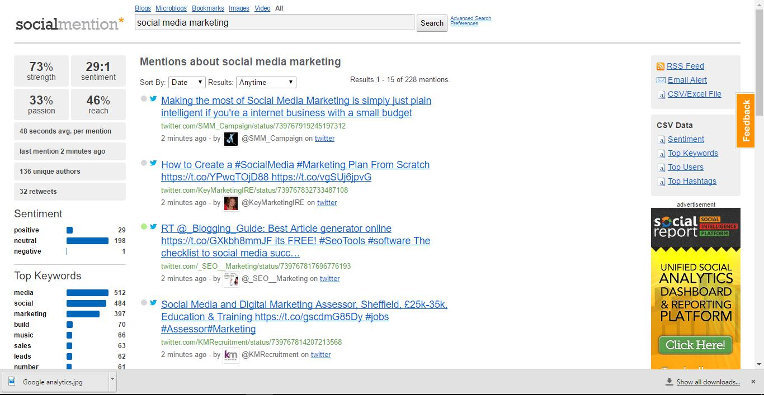Screen dimensions: 764x395
Task: Click the 'media' keyword bar
Action: (x=87, y=293)
